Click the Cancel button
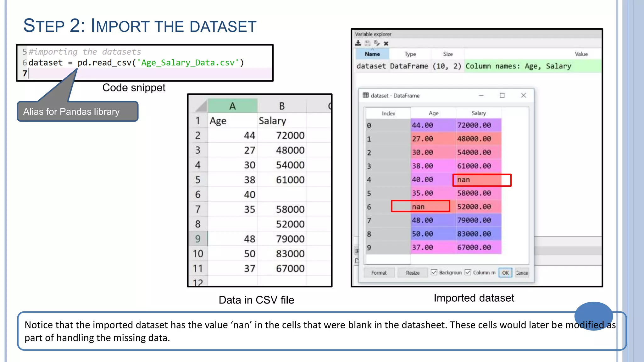Screen dimensions: 644x362 click(x=522, y=273)
